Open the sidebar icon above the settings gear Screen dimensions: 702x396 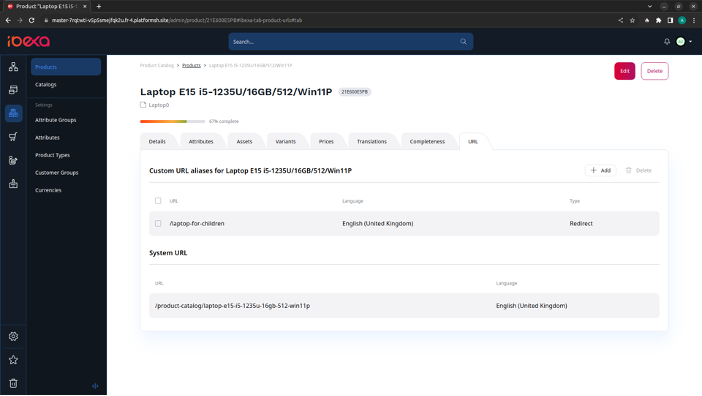13,183
